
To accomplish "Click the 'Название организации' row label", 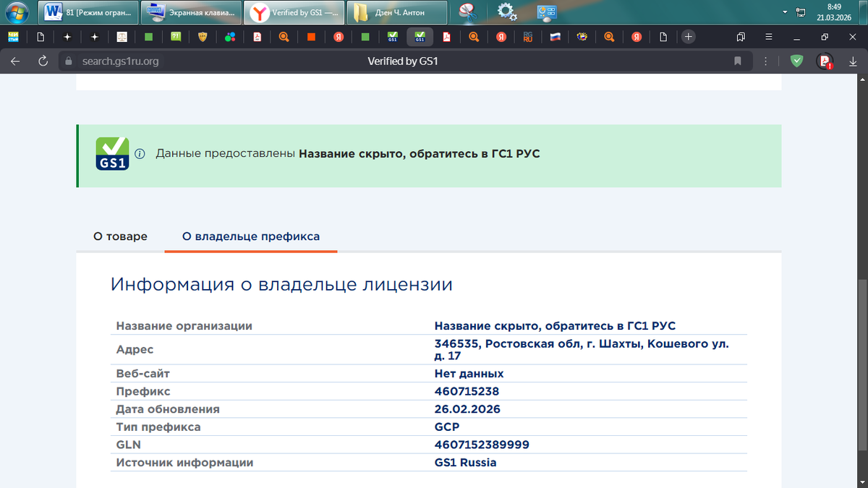I will pos(184,326).
